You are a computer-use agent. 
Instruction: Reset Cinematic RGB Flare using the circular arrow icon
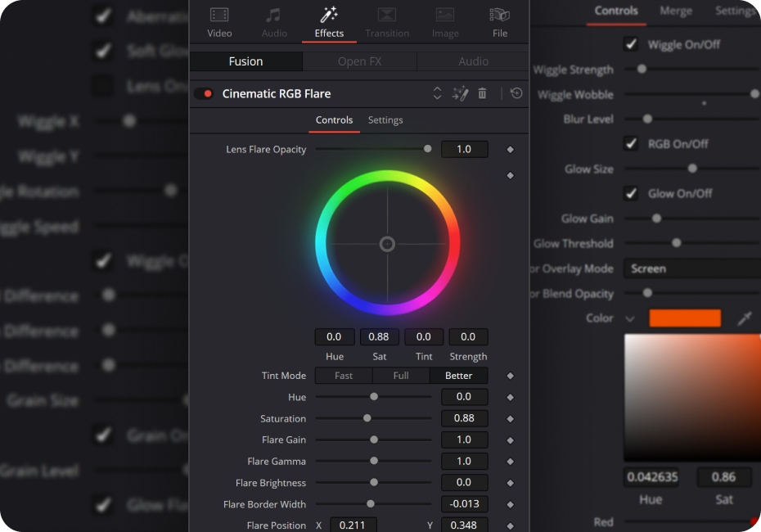pyautogui.click(x=516, y=93)
